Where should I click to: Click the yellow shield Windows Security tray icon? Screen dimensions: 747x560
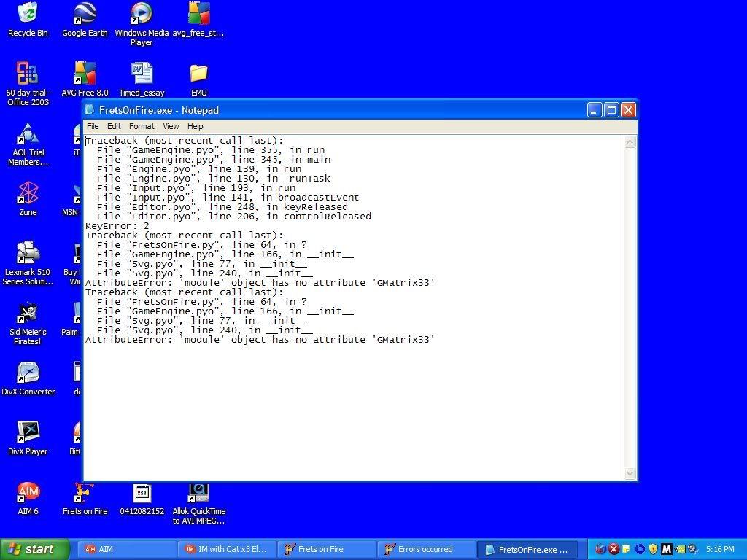[653, 549]
